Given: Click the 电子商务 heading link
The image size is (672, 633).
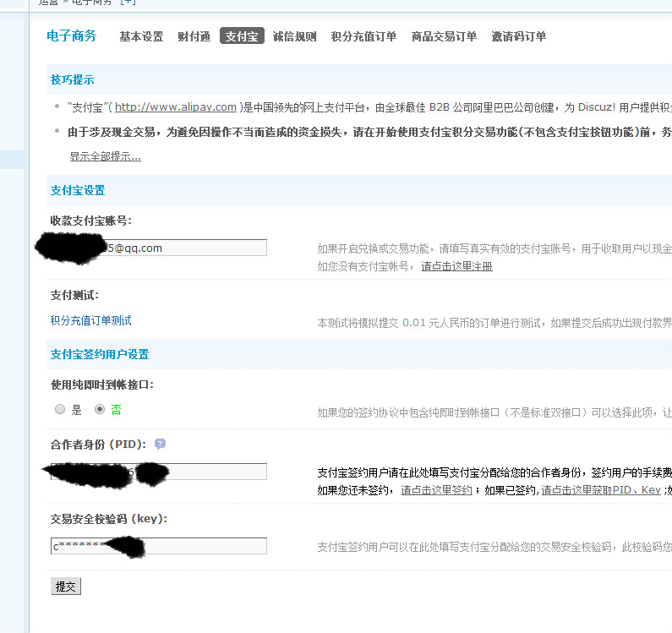Looking at the screenshot, I should click(72, 35).
